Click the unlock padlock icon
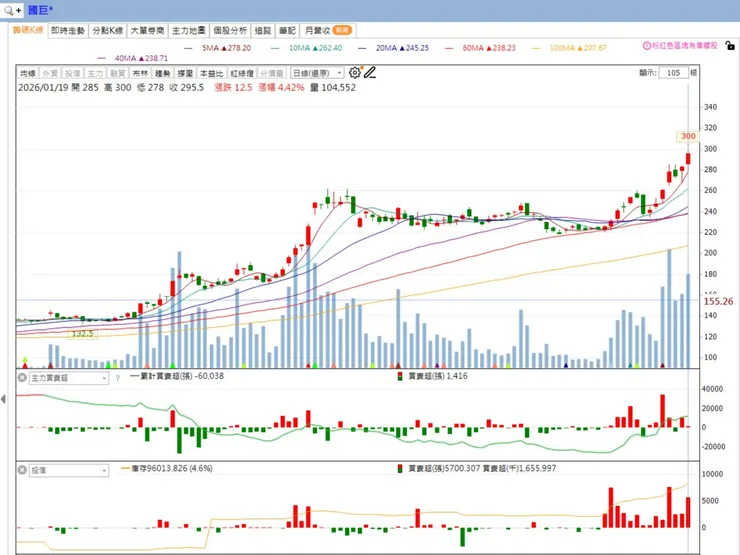740x555 pixels. click(x=730, y=46)
